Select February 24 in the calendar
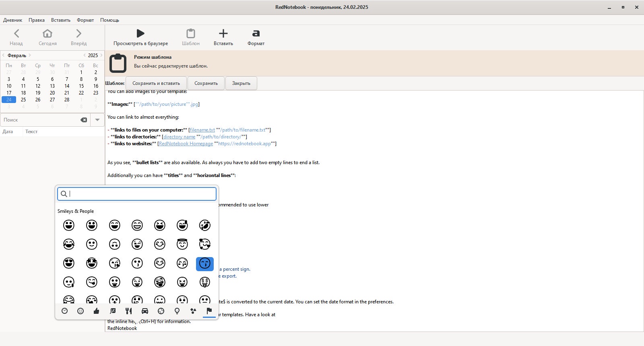 (9, 99)
